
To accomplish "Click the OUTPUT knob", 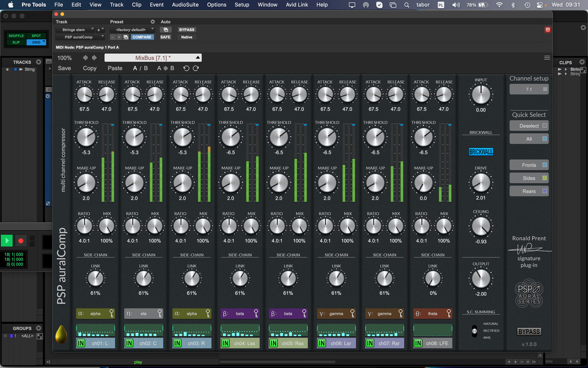I will point(481,279).
